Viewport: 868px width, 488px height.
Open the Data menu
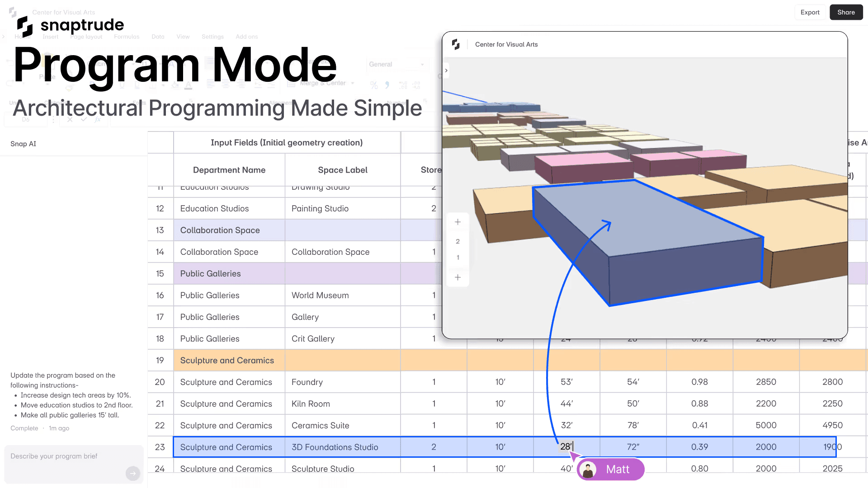point(158,37)
